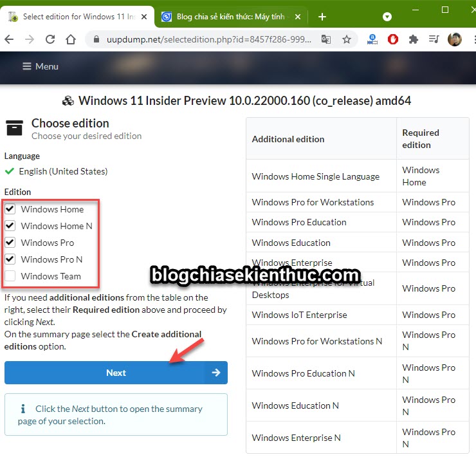The width and height of the screenshot is (476, 457).
Task: Click the info icon in the hint box
Action: coord(23,409)
